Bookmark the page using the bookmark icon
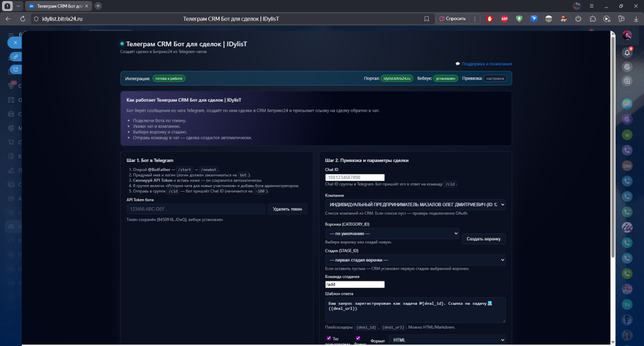 [427, 19]
